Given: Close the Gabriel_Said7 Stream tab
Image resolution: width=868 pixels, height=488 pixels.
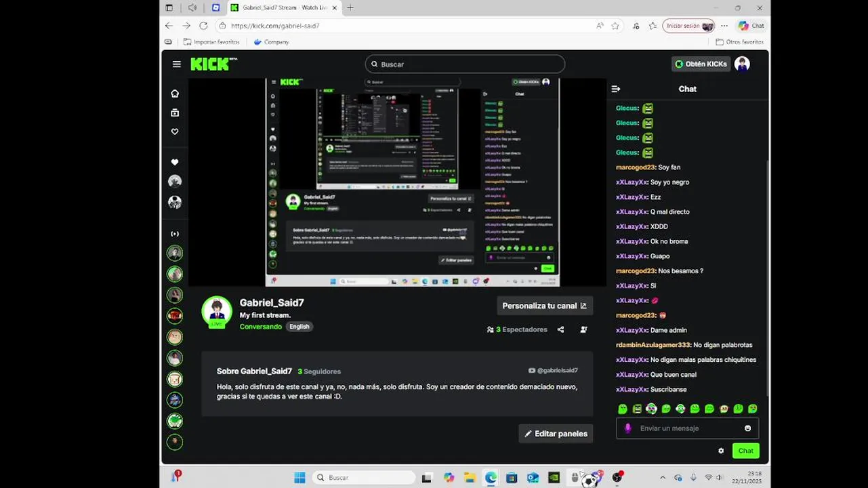Looking at the screenshot, I should (334, 7).
